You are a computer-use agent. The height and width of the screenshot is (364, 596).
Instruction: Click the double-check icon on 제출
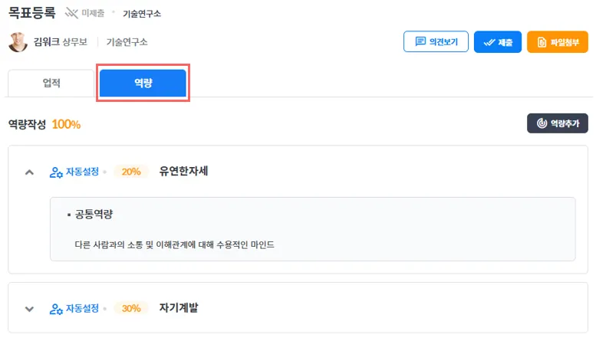tap(488, 41)
